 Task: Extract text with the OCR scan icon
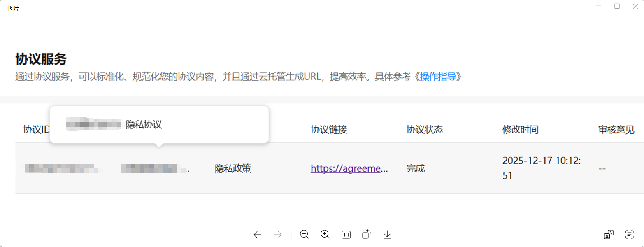pos(630,234)
